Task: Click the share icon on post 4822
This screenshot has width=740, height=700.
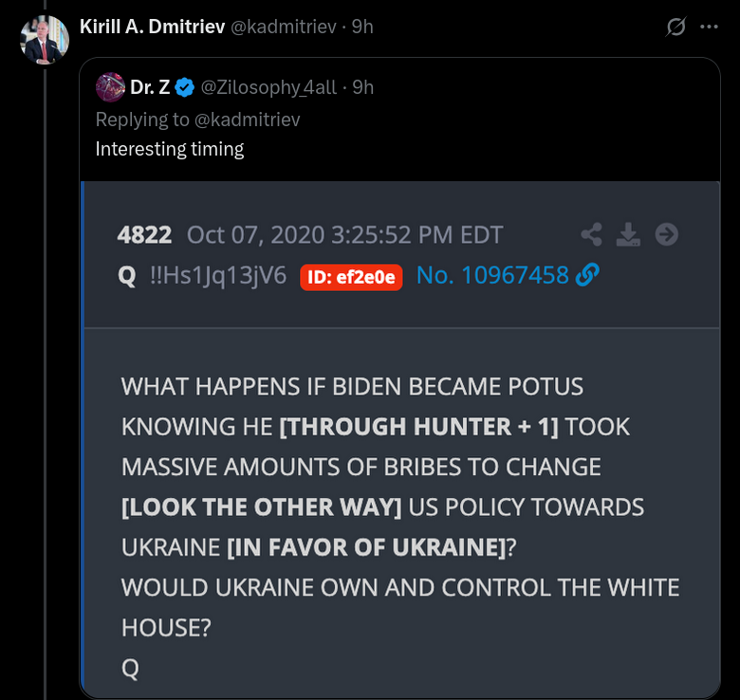Action: pyautogui.click(x=591, y=234)
